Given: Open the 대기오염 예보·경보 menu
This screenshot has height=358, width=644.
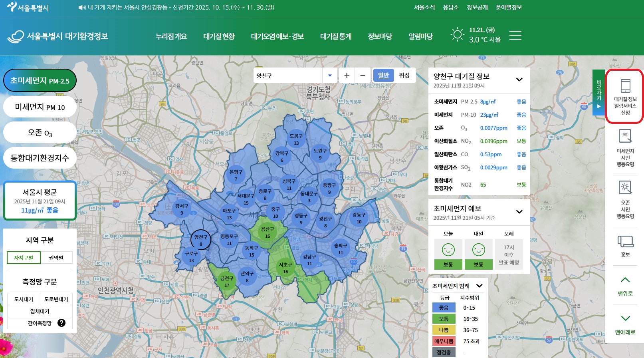Looking at the screenshot, I should pos(277,36).
